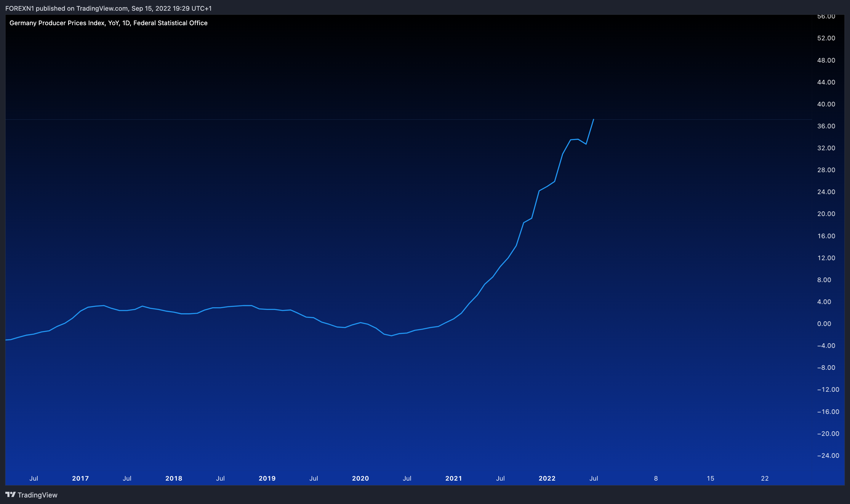Click the 20.00 price axis label
Viewport: 850px width, 504px height.
[826, 214]
